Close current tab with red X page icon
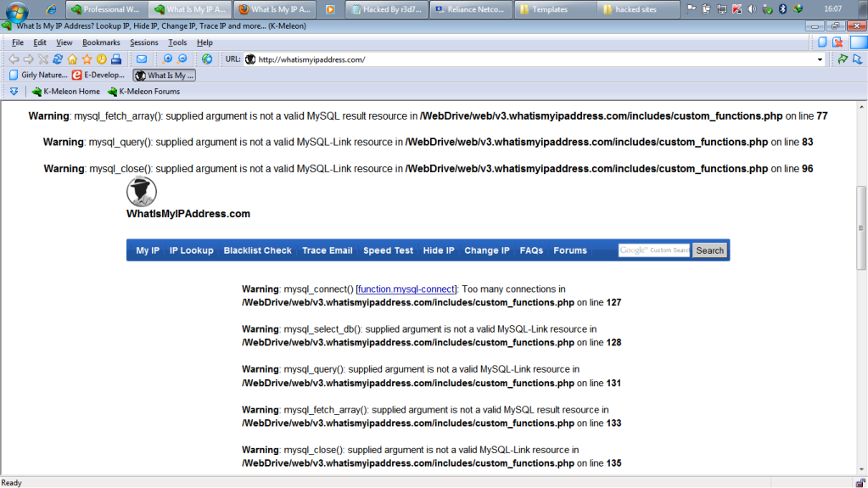The image size is (868, 488). pos(838,42)
